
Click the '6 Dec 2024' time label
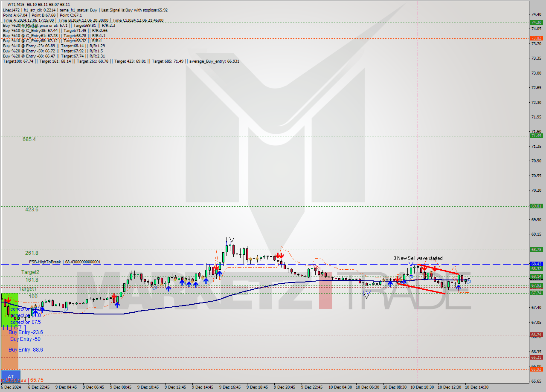(12, 387)
